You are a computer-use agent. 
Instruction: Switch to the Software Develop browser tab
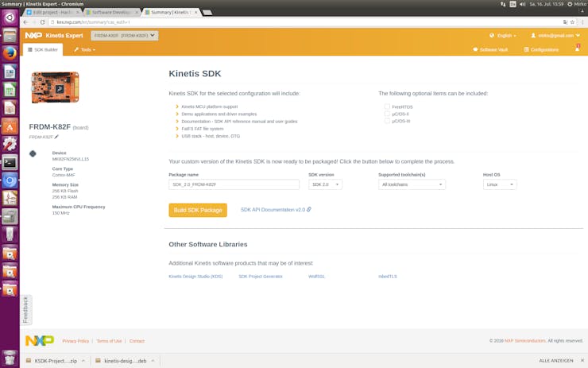(111, 13)
